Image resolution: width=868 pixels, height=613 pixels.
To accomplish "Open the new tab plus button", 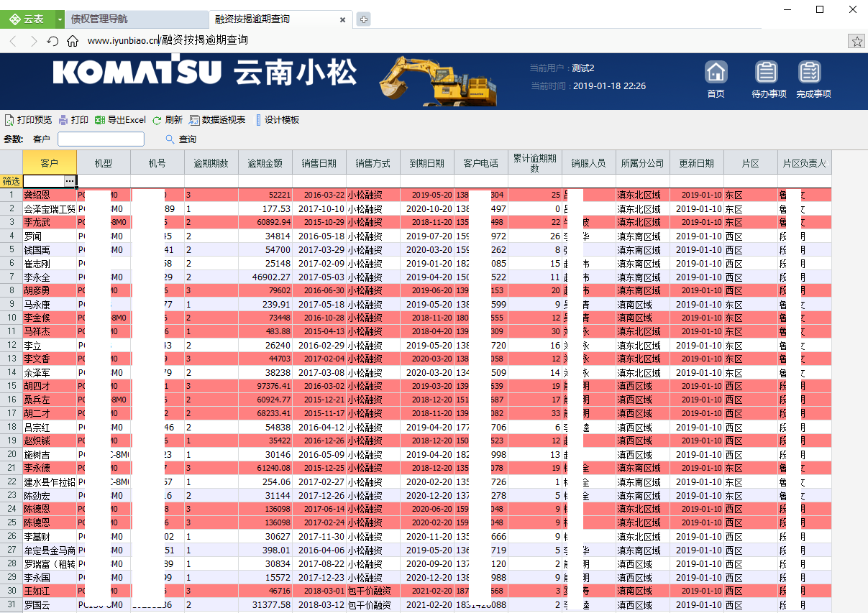I will click(x=364, y=19).
